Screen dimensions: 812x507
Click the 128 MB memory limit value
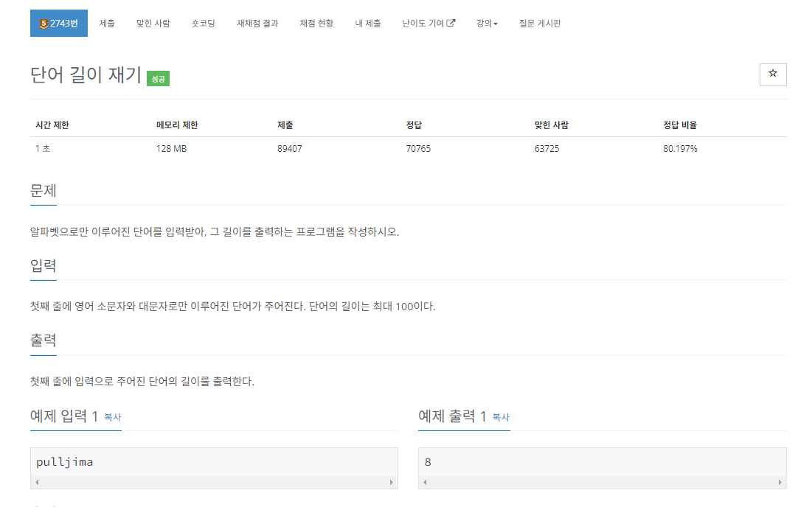171,148
